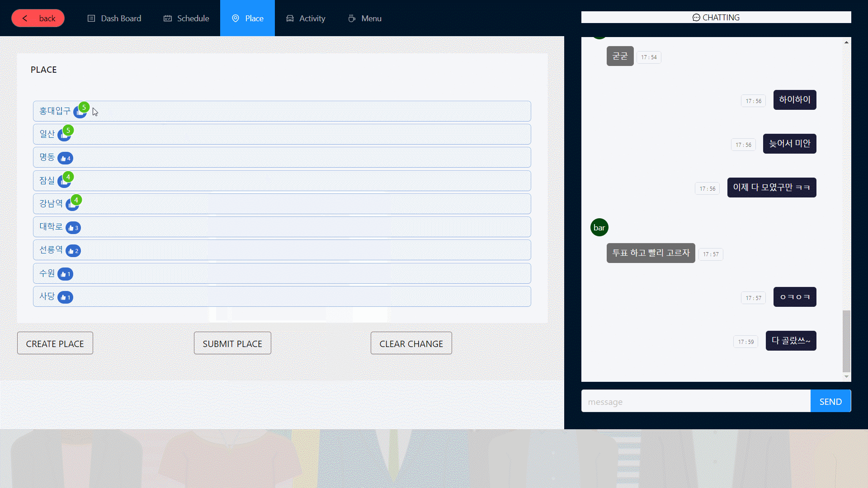Click thumbs-up badge for 선릉역
This screenshot has height=488, width=868.
73,251
